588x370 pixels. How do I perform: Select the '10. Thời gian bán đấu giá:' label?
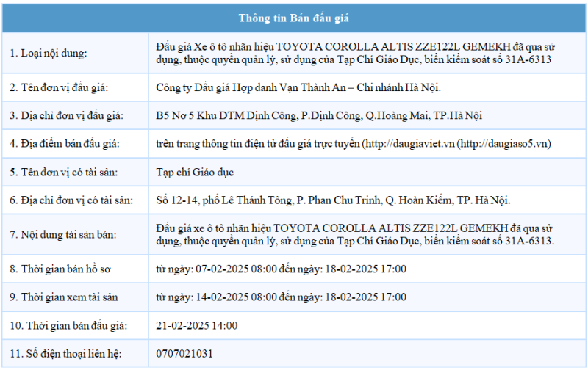tap(68, 325)
